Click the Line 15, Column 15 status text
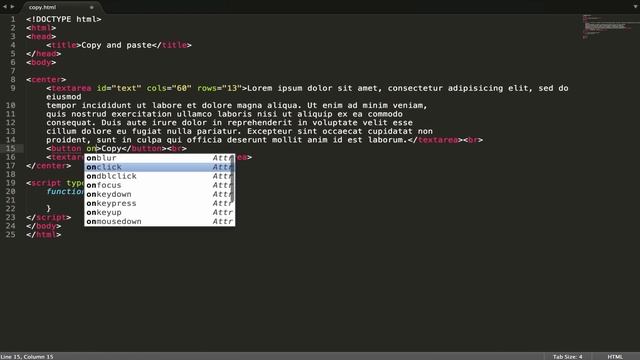The image size is (640, 360). (27, 357)
